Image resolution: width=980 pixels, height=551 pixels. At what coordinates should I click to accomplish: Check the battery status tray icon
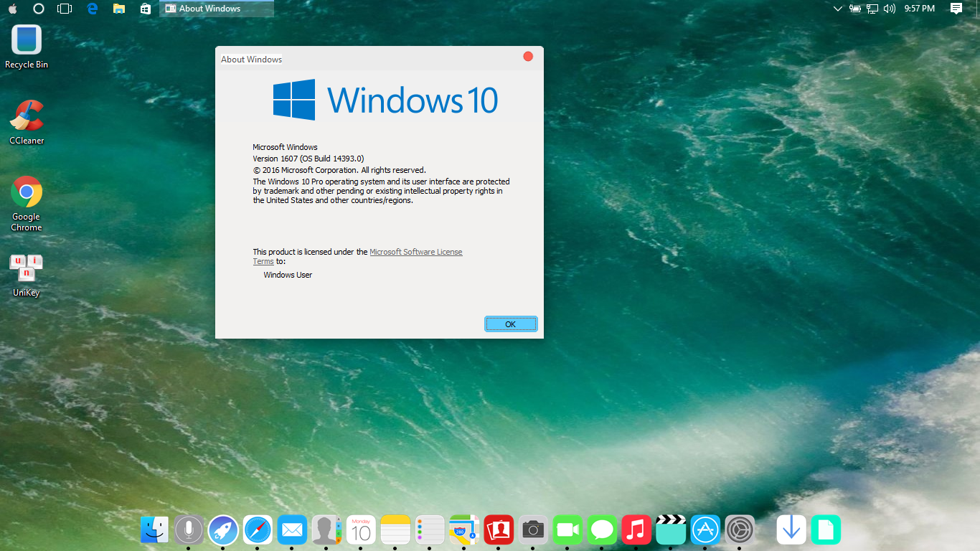pyautogui.click(x=855, y=9)
